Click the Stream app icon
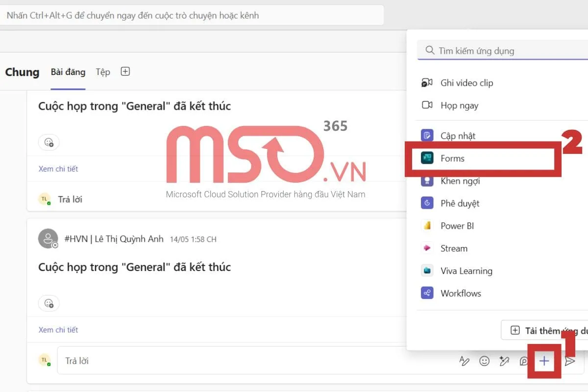Viewport: 588px width, 392px height. (x=427, y=248)
